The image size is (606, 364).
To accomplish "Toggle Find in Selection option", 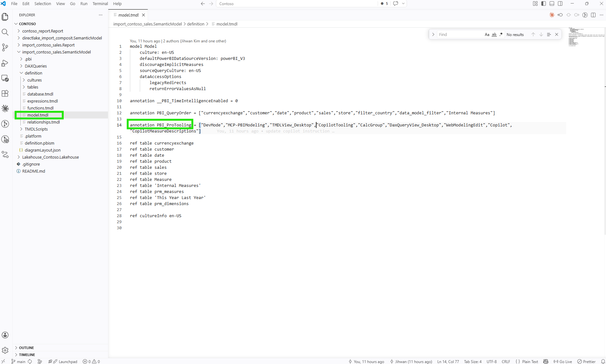I will coord(549,34).
